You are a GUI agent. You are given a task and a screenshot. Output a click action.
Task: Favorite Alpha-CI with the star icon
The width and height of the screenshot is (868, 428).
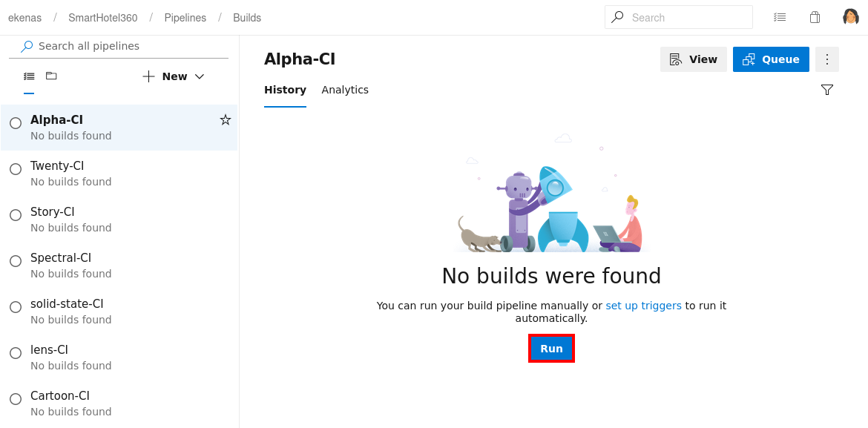226,119
